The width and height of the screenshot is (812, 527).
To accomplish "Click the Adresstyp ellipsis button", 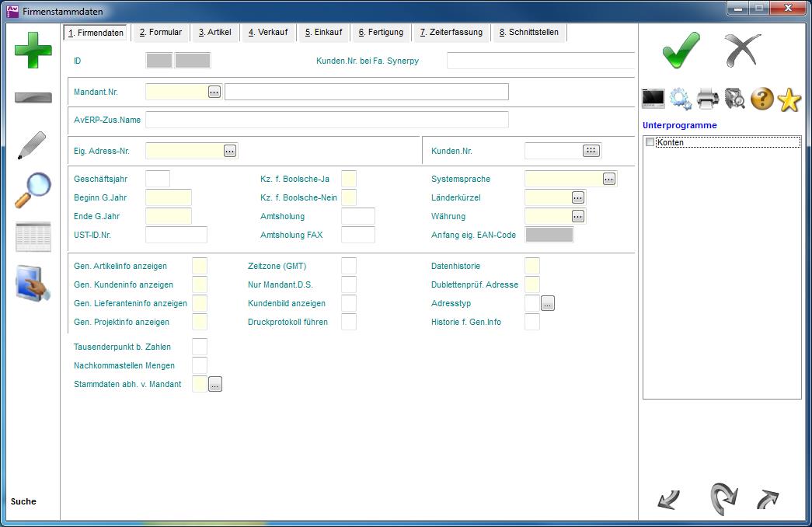I will [x=548, y=304].
